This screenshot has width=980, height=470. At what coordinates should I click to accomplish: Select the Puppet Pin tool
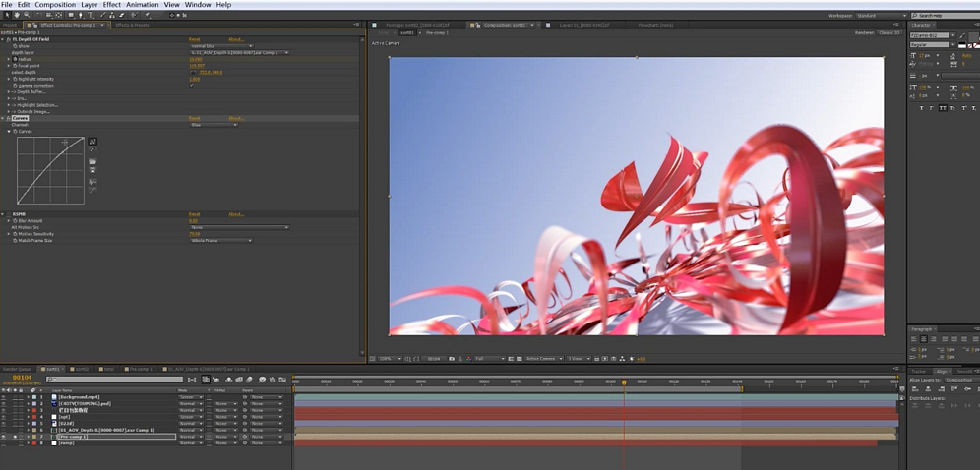[147, 15]
